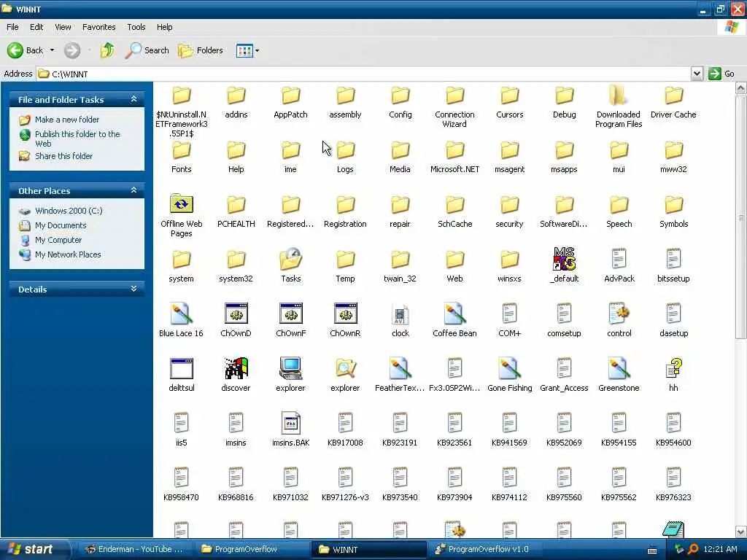Expand the Details panel
Viewport: 747px width, 560px height.
click(134, 289)
